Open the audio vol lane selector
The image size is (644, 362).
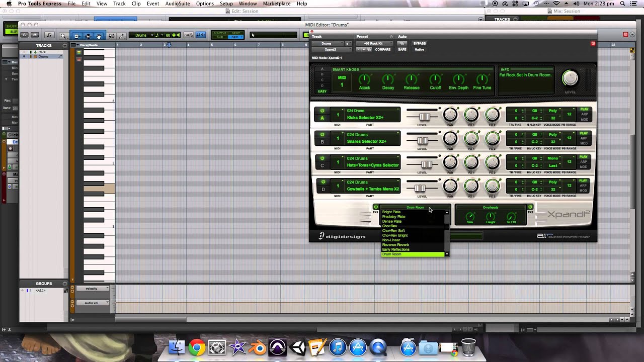pyautogui.click(x=93, y=303)
